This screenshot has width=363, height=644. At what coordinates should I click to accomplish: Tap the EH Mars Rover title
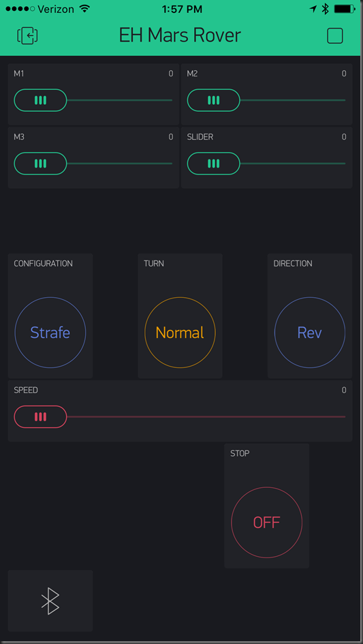click(180, 35)
